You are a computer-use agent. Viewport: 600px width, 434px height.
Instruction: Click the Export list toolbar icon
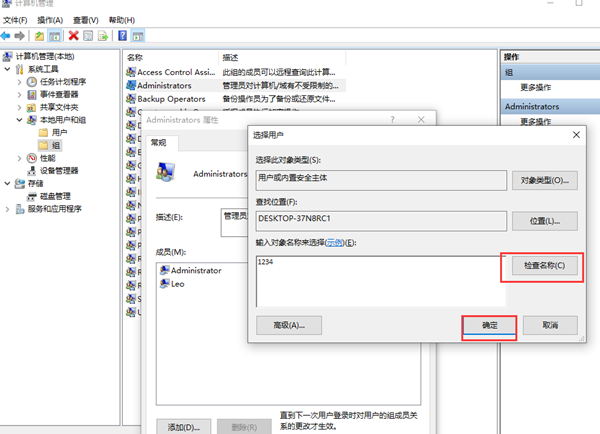click(104, 36)
